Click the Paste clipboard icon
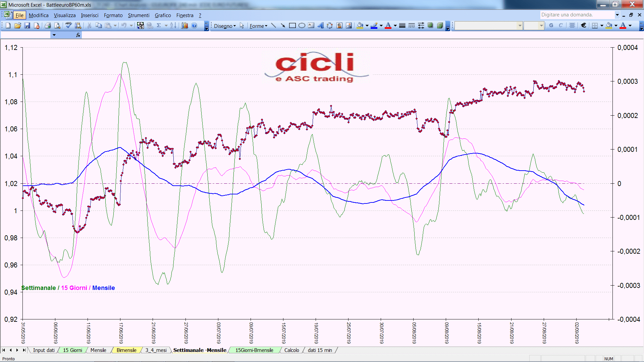The height and width of the screenshot is (362, 644). click(x=108, y=25)
